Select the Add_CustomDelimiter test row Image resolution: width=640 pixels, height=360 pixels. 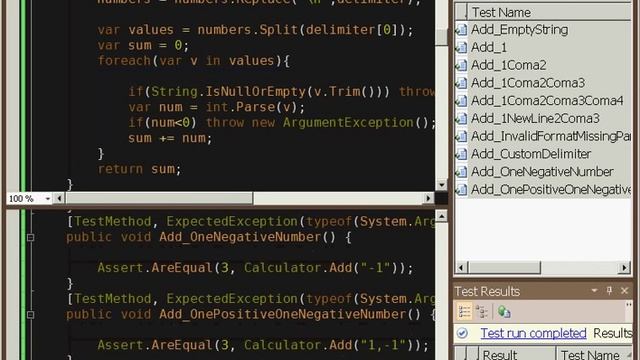(543, 154)
